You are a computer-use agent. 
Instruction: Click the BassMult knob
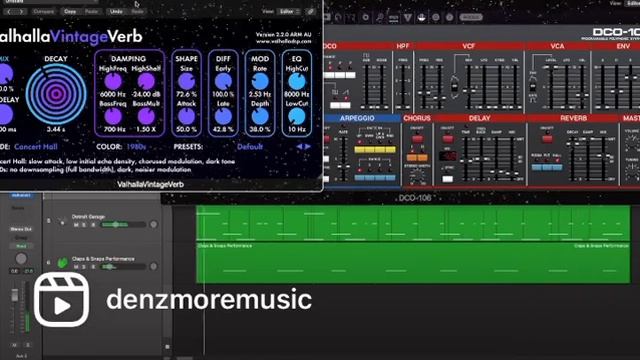click(x=146, y=117)
